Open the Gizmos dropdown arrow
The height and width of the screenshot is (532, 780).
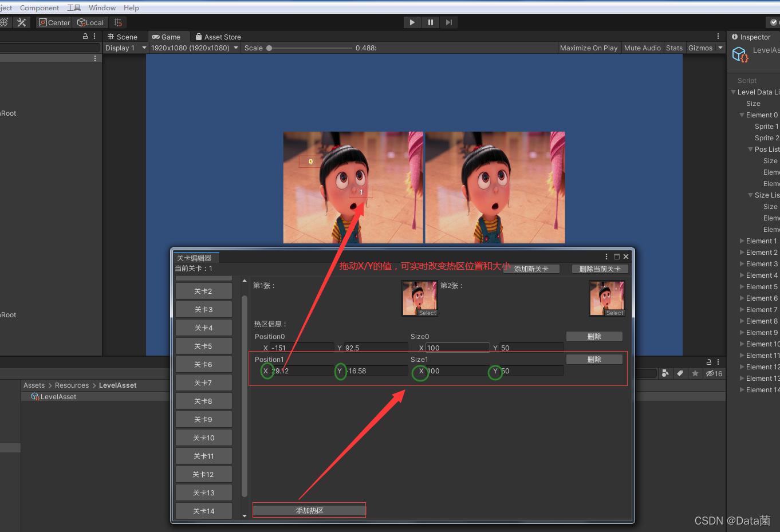[720, 48]
